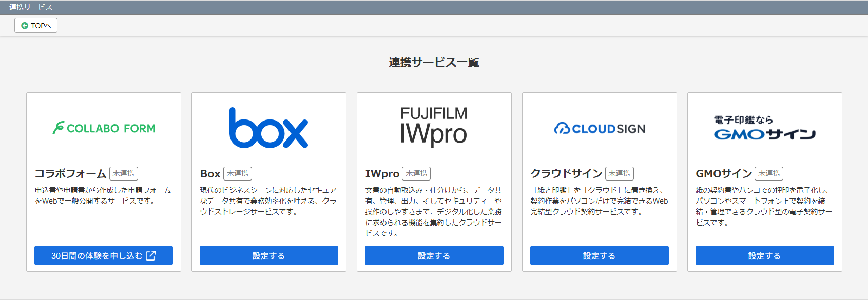
Task: Click the TOPへ back button
Action: click(x=36, y=25)
